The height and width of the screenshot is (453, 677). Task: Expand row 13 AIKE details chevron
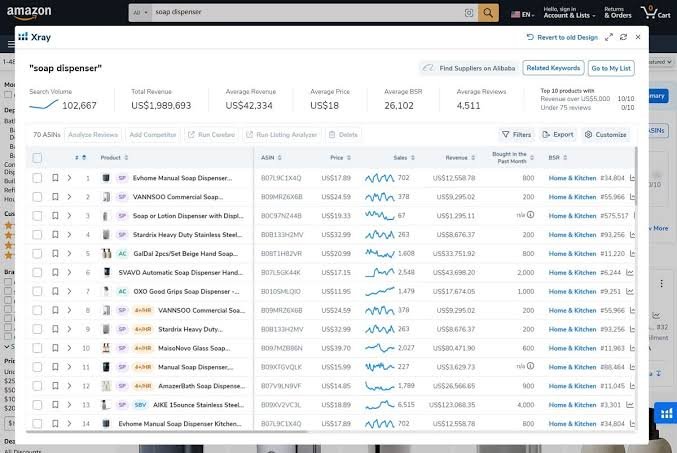69,405
